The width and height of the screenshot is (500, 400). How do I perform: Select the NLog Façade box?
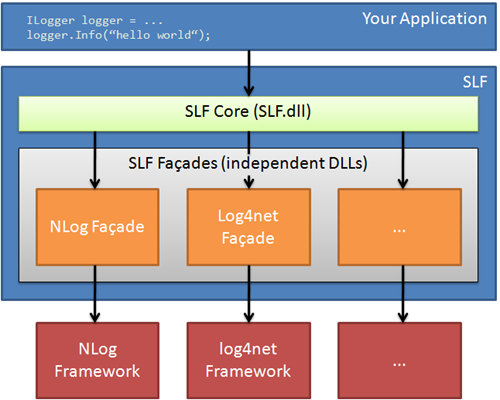(x=97, y=227)
